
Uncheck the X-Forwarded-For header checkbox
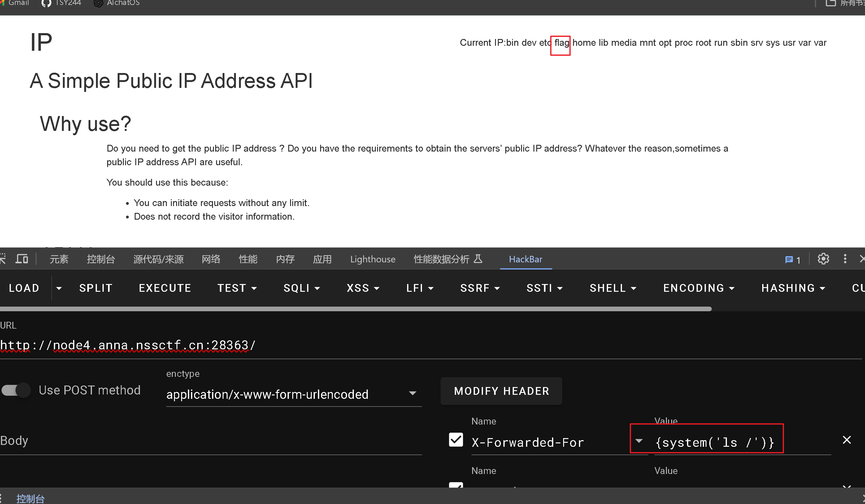[456, 440]
